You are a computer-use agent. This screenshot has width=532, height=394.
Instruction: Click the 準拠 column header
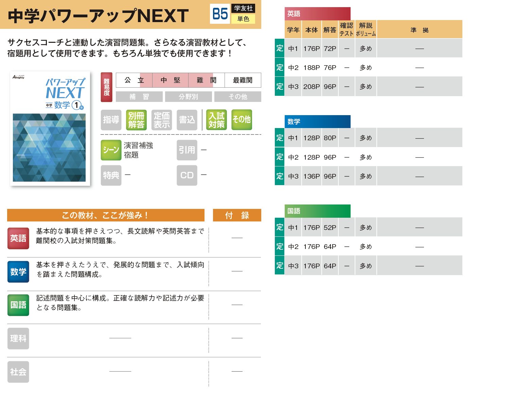(x=420, y=30)
